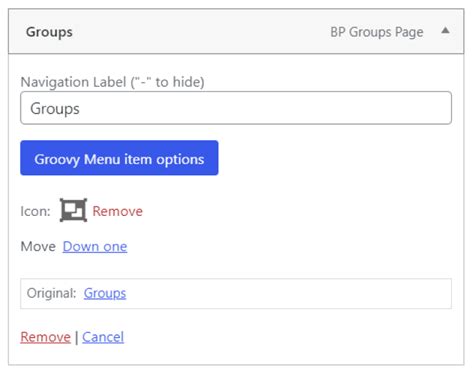
Task: Collapse the Groups menu item panel arrow
Action: pyautogui.click(x=445, y=31)
